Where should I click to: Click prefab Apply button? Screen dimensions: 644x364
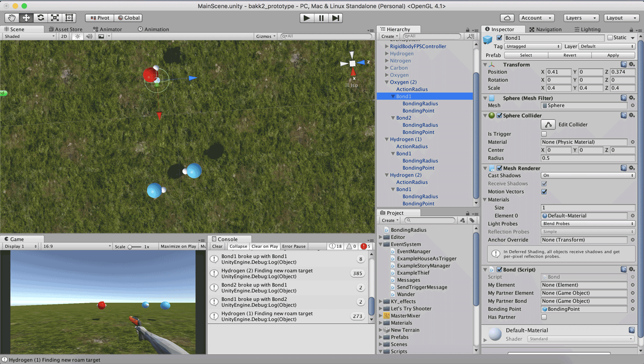(613, 55)
